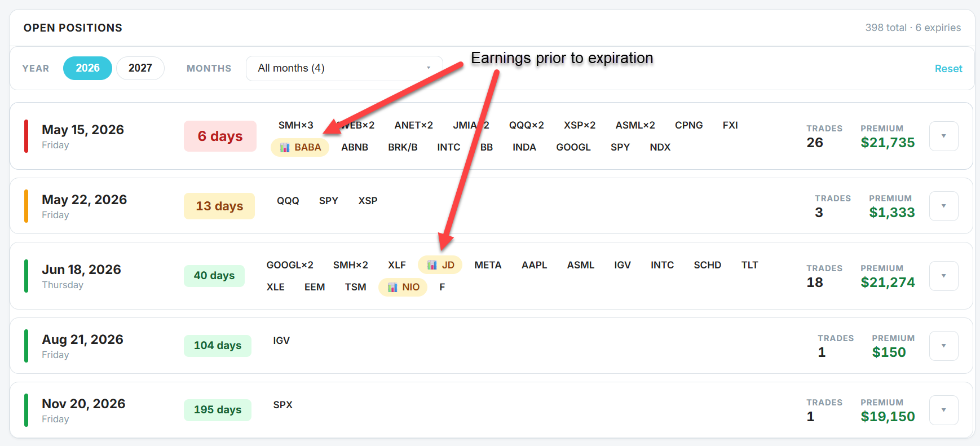980x446 pixels.
Task: Click the SMH×3 ticker in May 15 row
Action: pyautogui.click(x=295, y=125)
